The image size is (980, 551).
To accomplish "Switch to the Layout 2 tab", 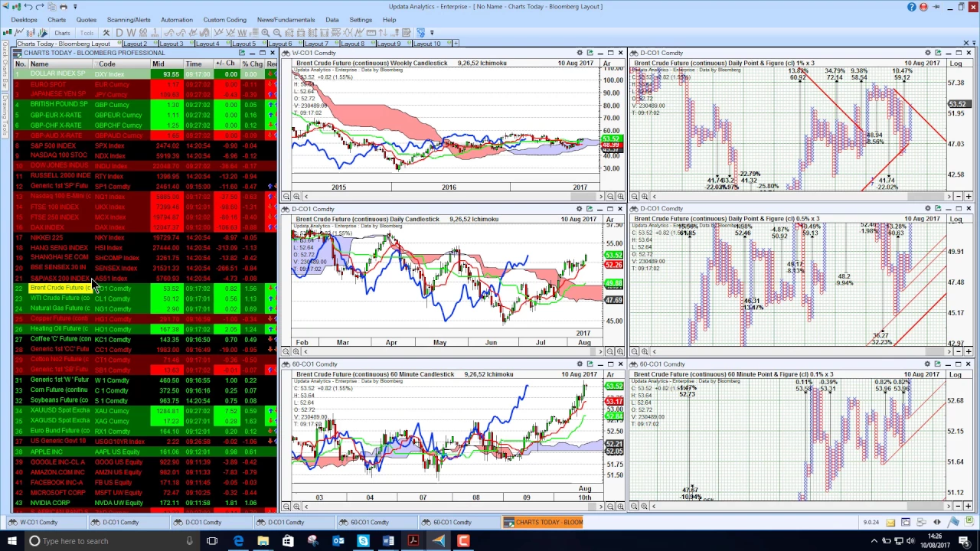I will (139, 44).
